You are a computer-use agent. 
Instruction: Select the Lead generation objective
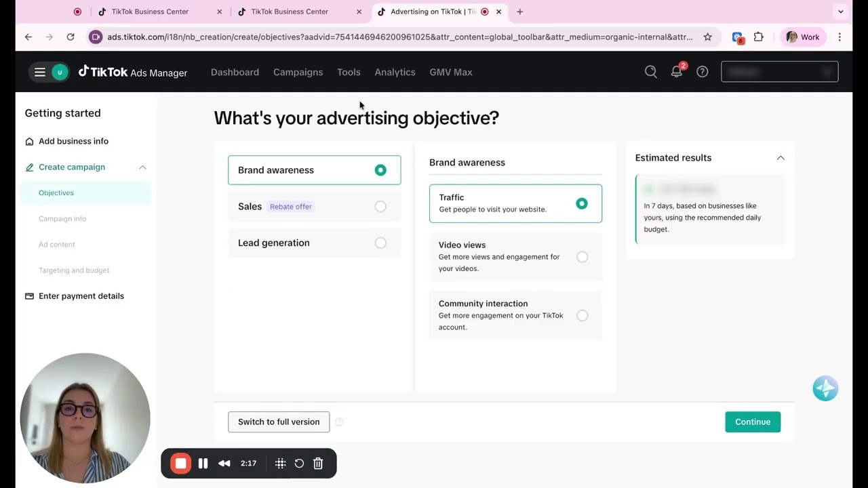[x=314, y=243]
